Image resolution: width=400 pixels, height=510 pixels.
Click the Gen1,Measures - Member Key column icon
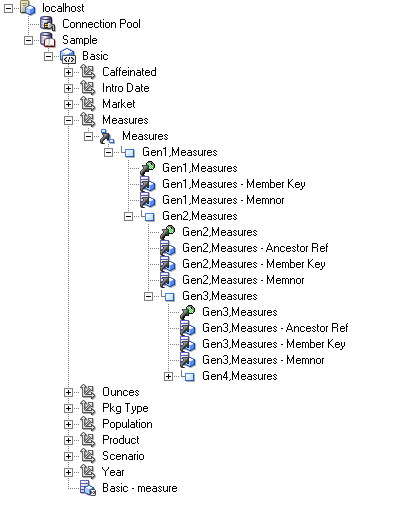(148, 184)
